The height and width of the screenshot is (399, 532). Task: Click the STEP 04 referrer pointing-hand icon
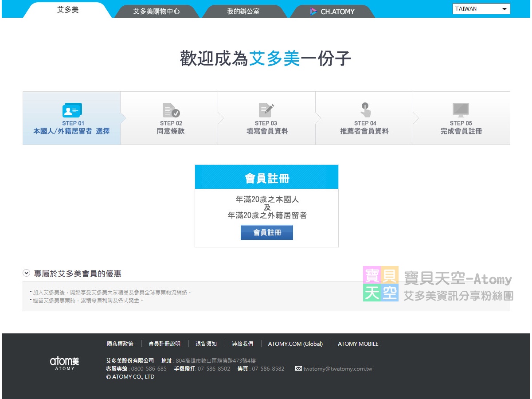[365, 110]
